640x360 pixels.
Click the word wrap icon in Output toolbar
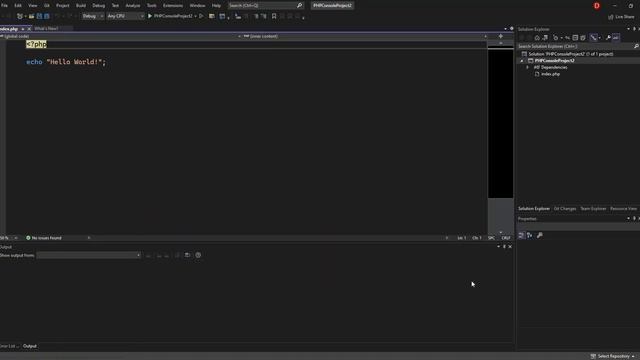click(187, 255)
